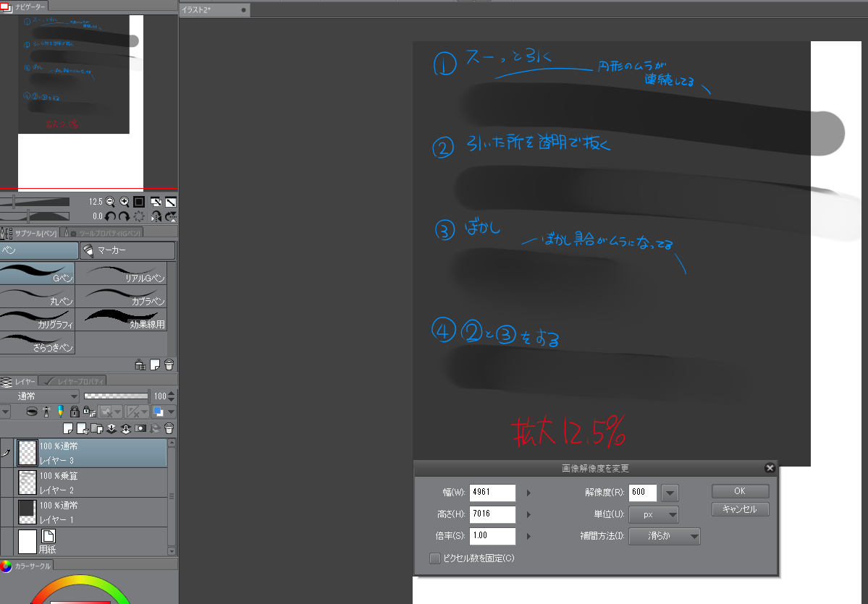Open the ruler visibility dropdown arrow
This screenshot has height=604, width=868.
145,412
